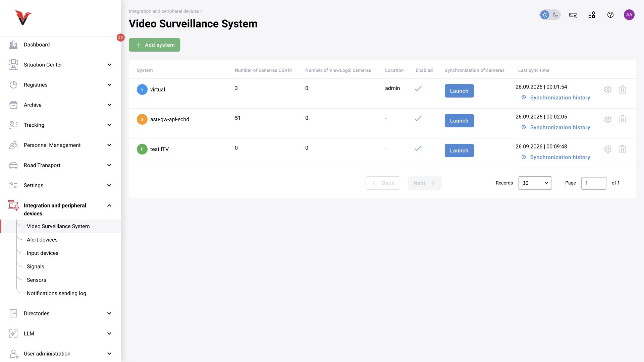Open Input devices submenu item
Screen dimensions: 644x362
point(43,253)
